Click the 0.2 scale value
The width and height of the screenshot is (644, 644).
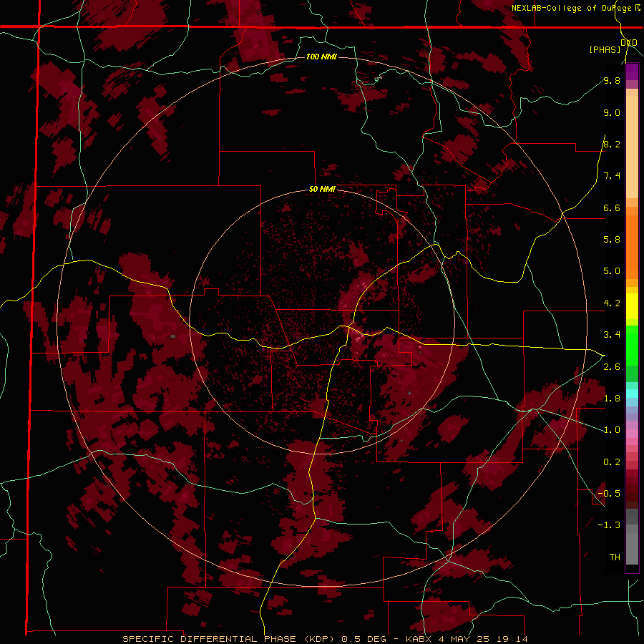612,462
